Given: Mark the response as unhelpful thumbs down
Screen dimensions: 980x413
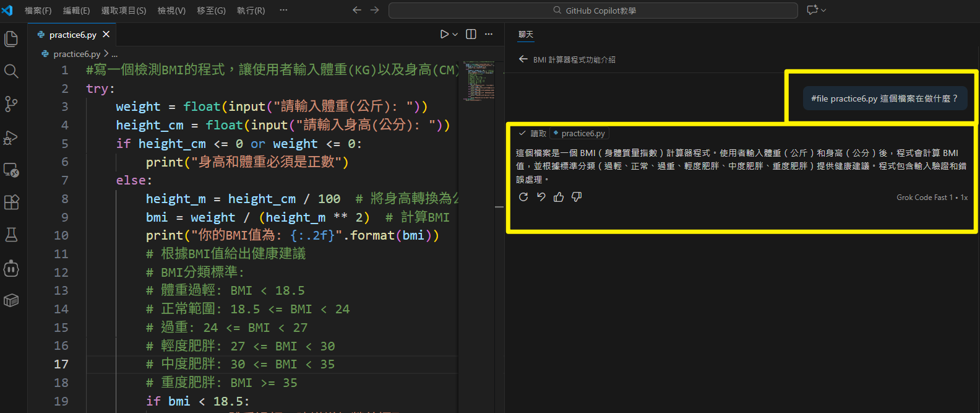Looking at the screenshot, I should [577, 197].
